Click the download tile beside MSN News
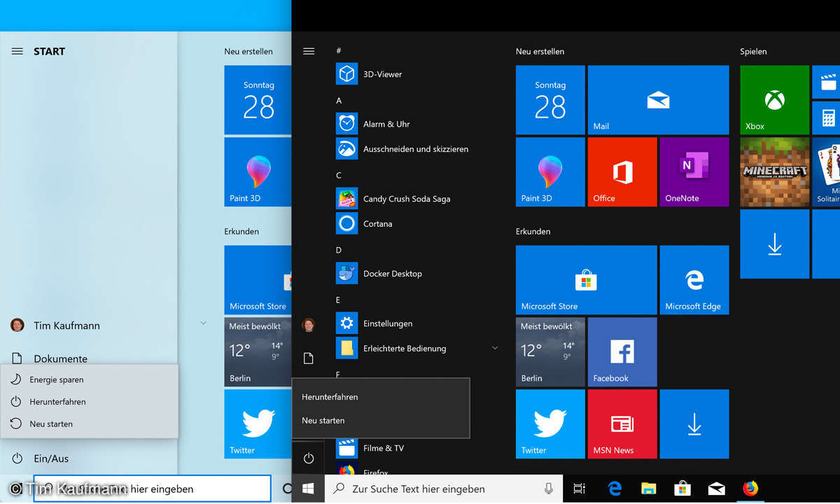This screenshot has width=840, height=504. 694,424
